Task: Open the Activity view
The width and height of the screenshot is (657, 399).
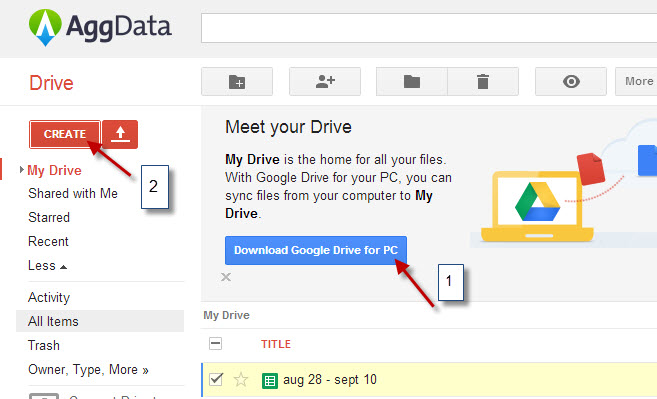Action: [x=49, y=297]
